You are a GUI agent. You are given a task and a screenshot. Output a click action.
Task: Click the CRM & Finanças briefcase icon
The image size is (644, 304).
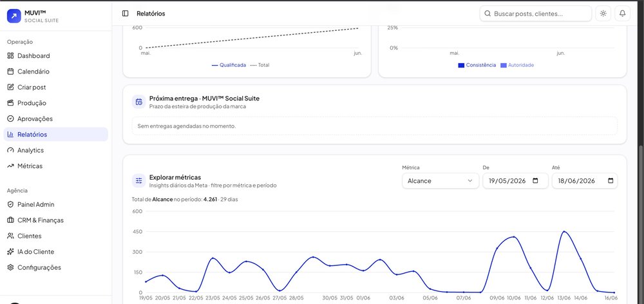pyautogui.click(x=11, y=220)
